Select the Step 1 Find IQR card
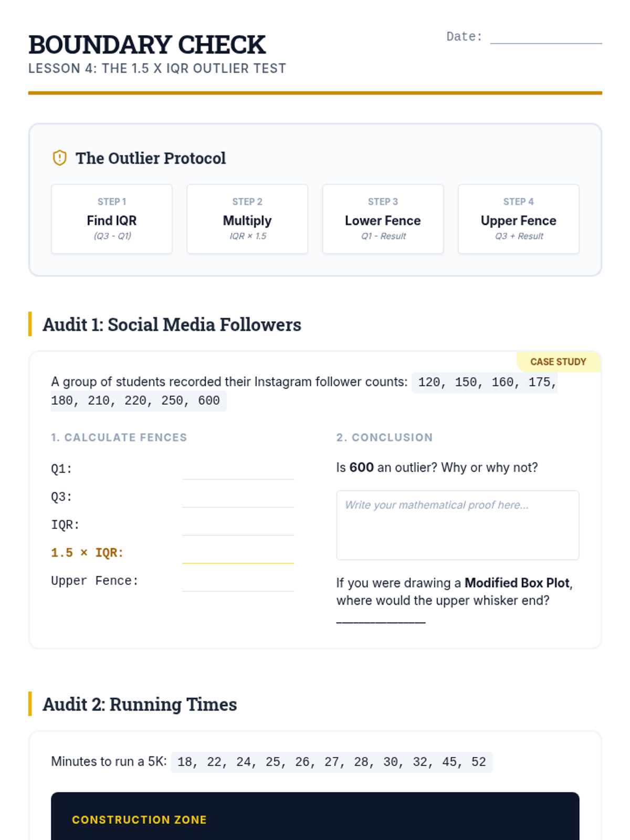The image size is (630, 840). click(112, 219)
